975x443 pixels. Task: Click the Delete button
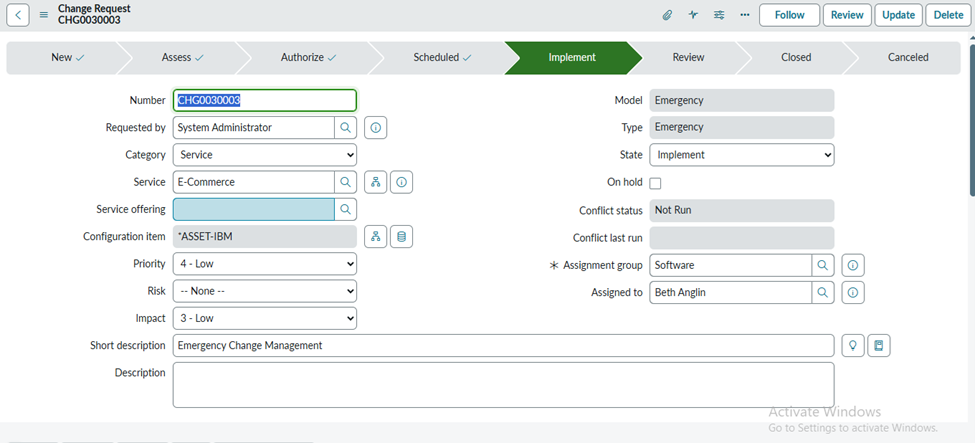(x=948, y=15)
